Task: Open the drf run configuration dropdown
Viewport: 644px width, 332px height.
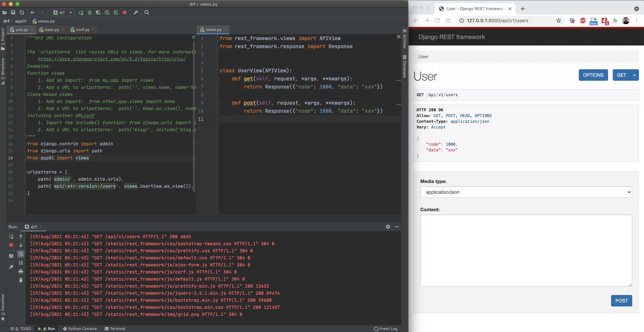Action: pyautogui.click(x=63, y=12)
